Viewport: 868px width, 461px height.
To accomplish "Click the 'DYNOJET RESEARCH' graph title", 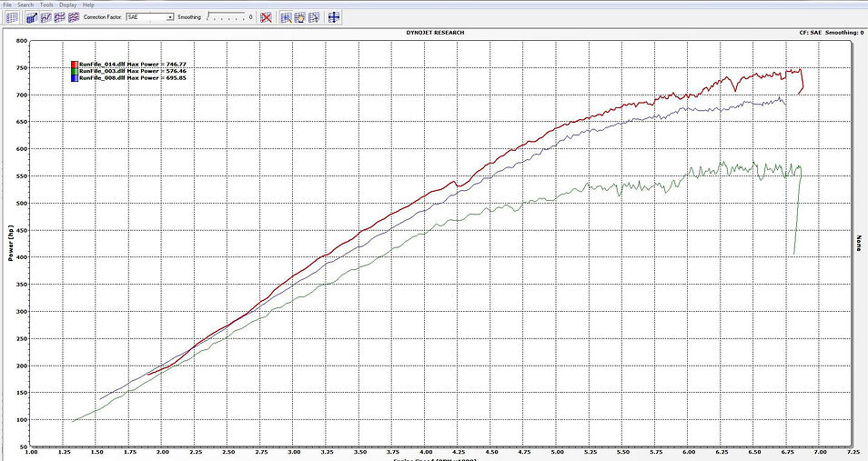I will 435,33.
